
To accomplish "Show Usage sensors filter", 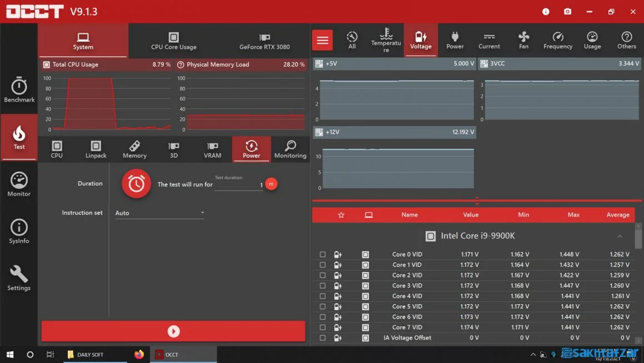I will pos(592,40).
